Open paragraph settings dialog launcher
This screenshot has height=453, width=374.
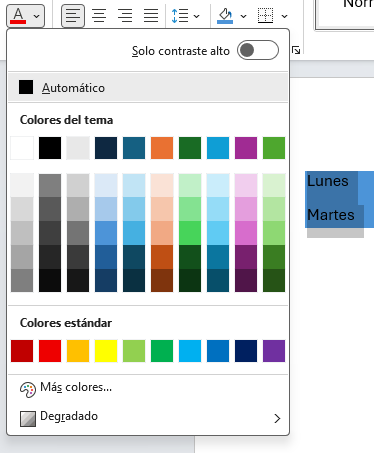pos(296,50)
